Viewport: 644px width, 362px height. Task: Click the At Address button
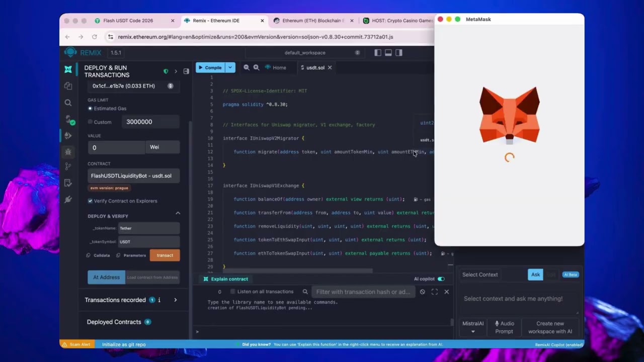pyautogui.click(x=106, y=277)
